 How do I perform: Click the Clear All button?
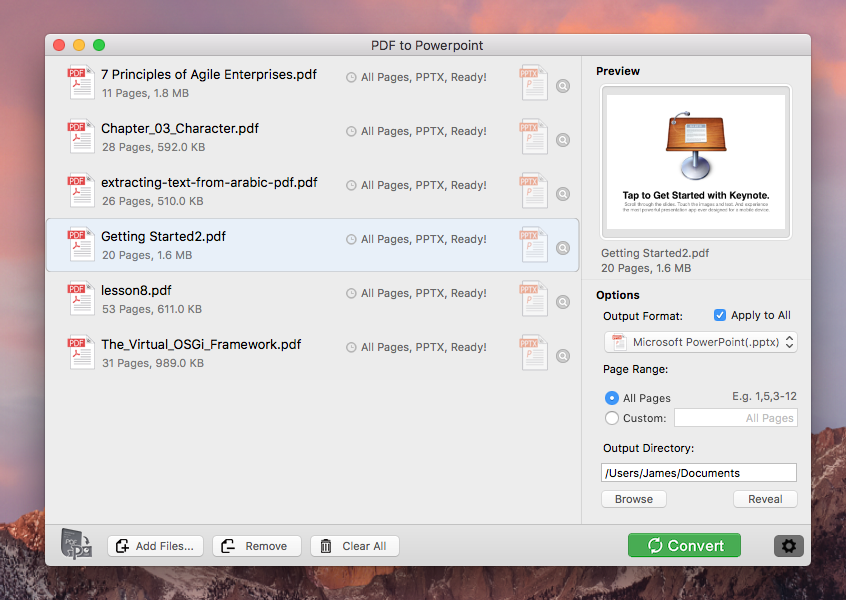[355, 546]
